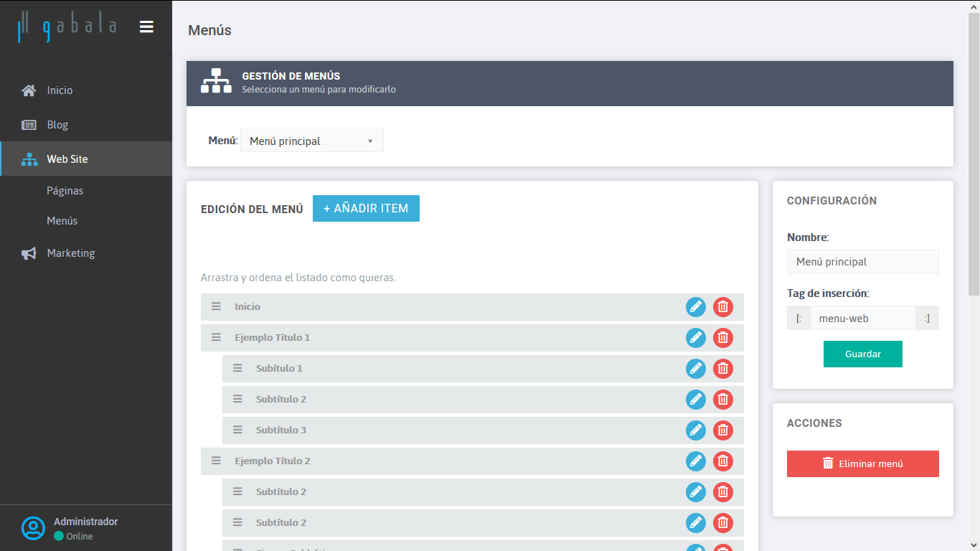Click the ACCIONES panel heading

pyautogui.click(x=815, y=423)
